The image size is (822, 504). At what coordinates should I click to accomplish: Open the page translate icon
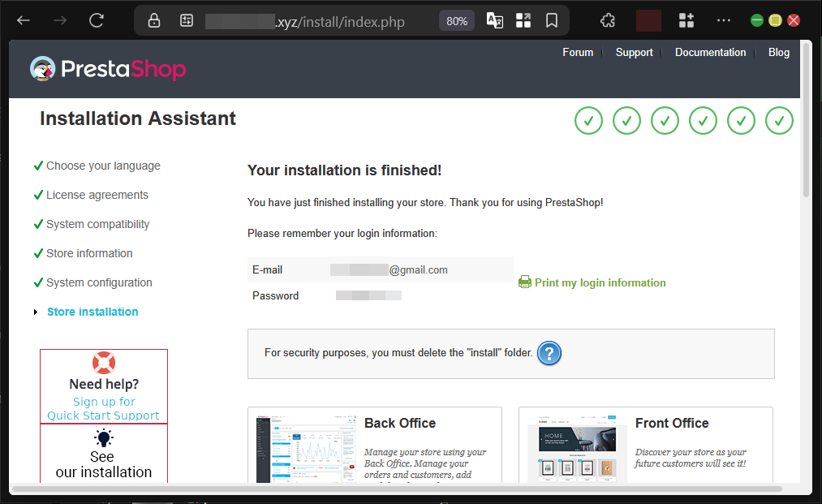pyautogui.click(x=494, y=19)
